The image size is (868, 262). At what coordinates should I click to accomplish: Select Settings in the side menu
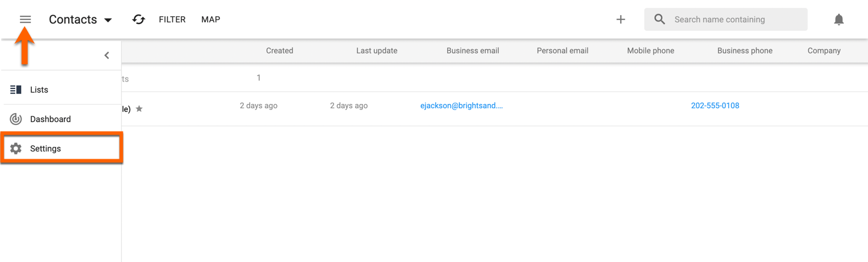(46, 148)
